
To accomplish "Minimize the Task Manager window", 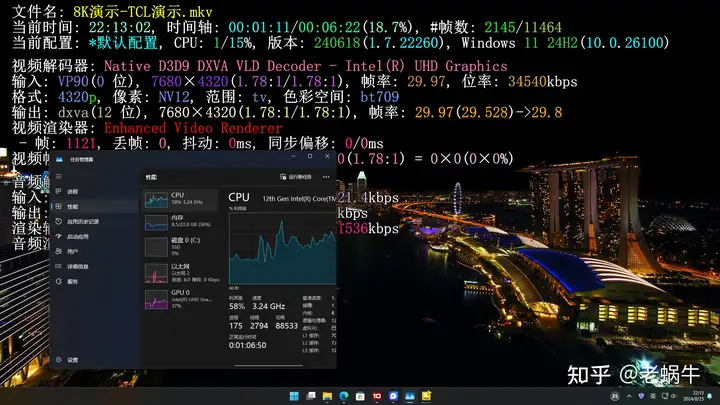I will point(293,157).
